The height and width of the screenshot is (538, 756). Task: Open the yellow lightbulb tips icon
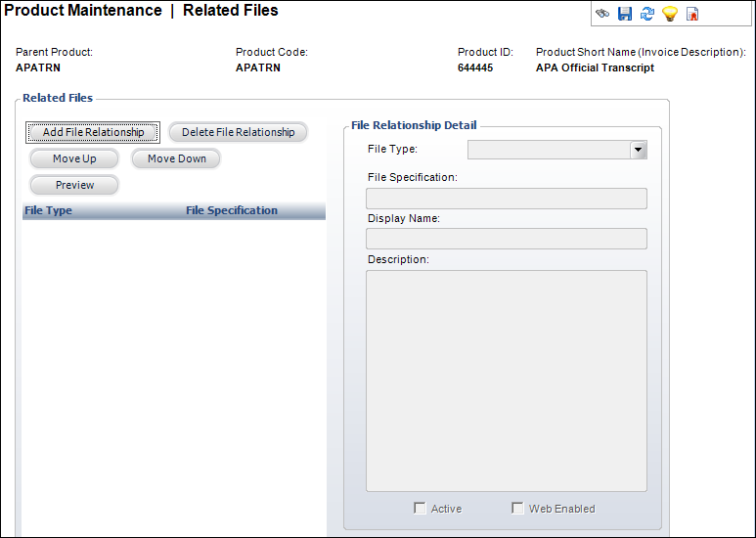[670, 14]
